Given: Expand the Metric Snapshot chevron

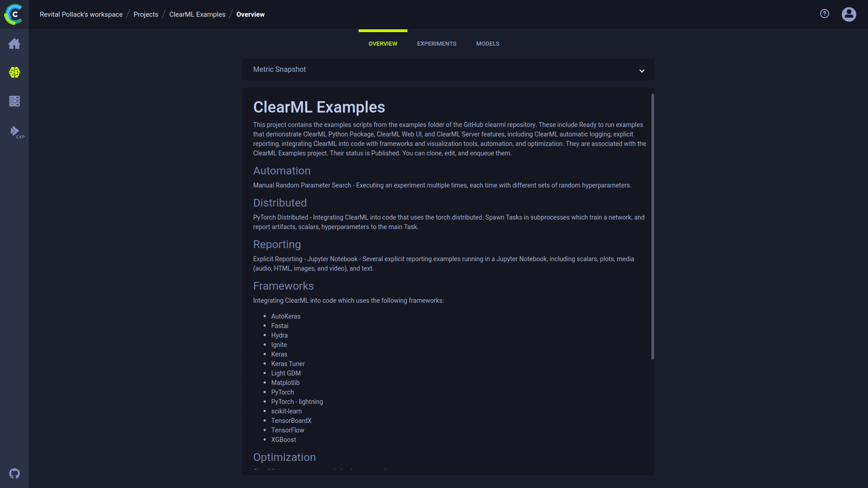Looking at the screenshot, I should tap(642, 71).
